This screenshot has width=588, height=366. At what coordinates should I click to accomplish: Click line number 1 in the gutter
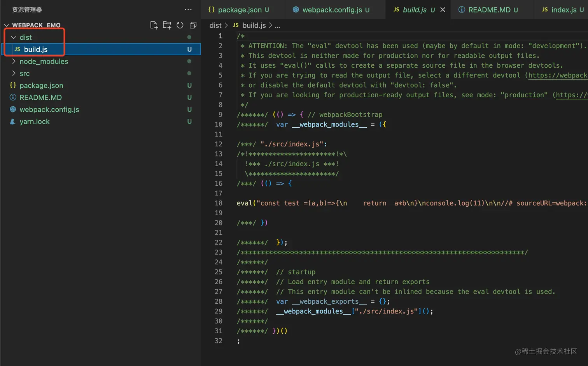tap(220, 36)
